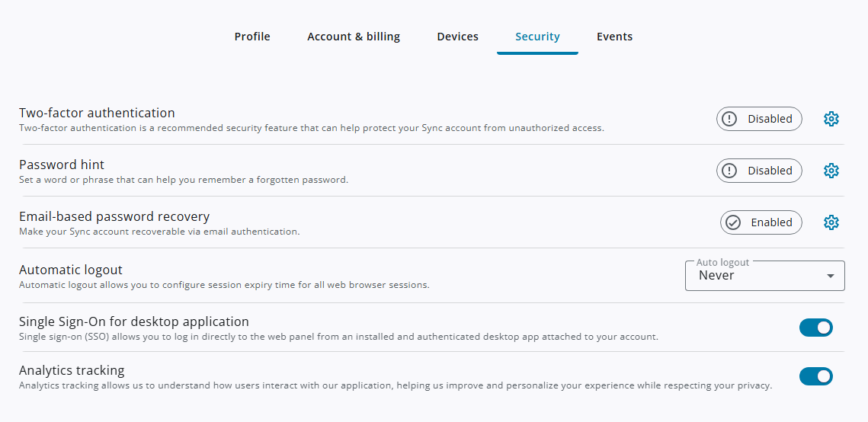
Task: Switch to the Events tab
Action: point(614,37)
